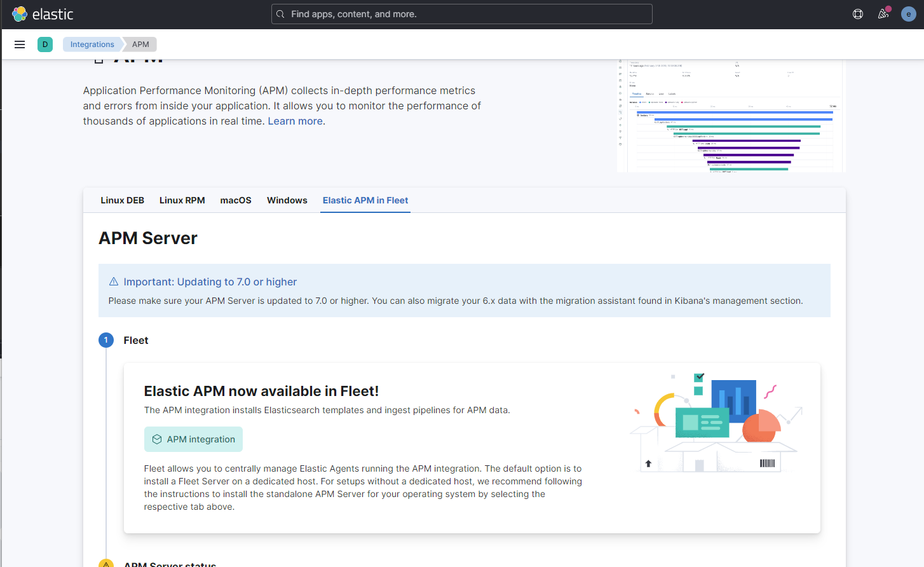Click the APM integration button
Viewport: 924px width, 567px height.
click(x=193, y=439)
